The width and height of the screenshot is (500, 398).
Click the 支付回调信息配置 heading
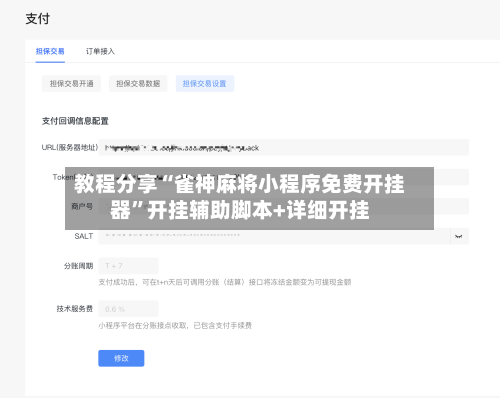pyautogui.click(x=75, y=121)
